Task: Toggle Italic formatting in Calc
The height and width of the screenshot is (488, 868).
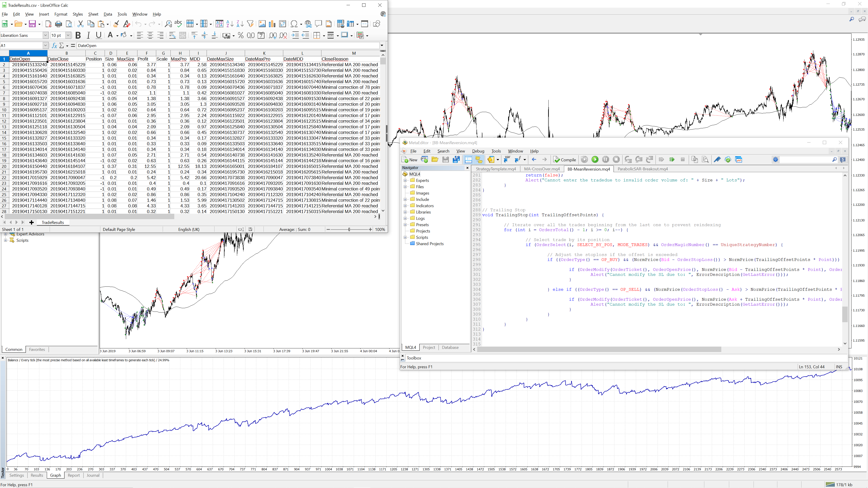Action: [x=88, y=35]
